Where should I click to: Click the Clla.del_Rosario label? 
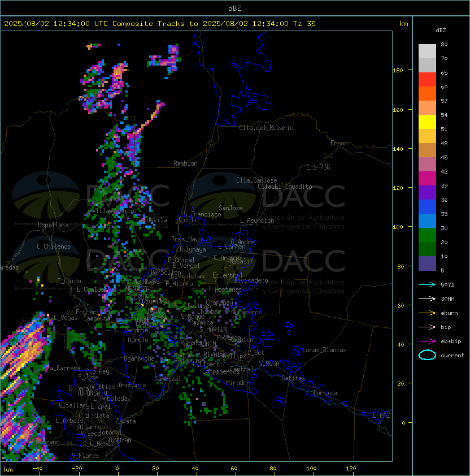[x=266, y=128]
